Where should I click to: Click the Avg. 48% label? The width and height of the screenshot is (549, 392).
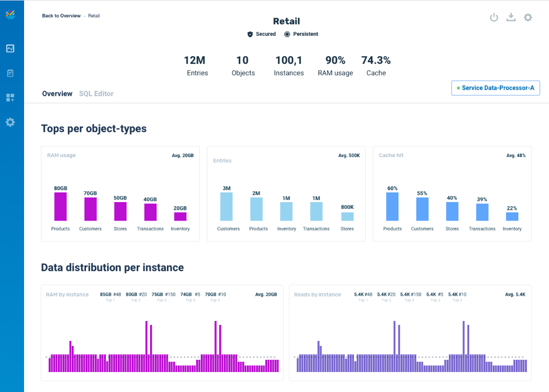516,156
